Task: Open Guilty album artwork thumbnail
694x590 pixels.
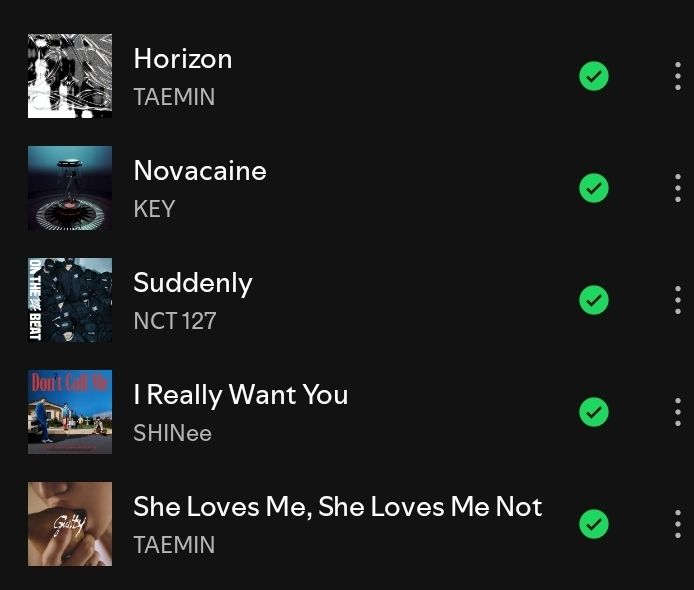Action: (x=70, y=524)
